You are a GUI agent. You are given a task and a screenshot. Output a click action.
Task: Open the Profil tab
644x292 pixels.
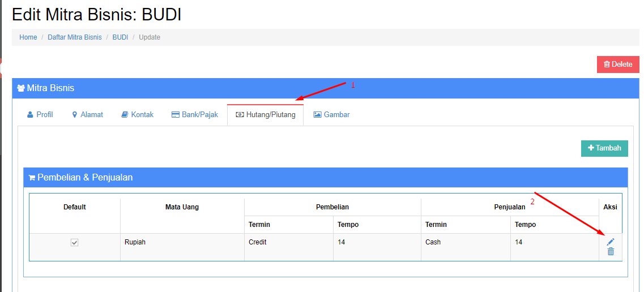[40, 115]
